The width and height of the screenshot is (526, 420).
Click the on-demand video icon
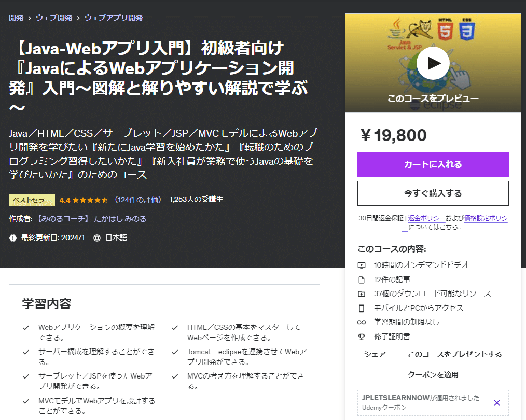pyautogui.click(x=361, y=265)
